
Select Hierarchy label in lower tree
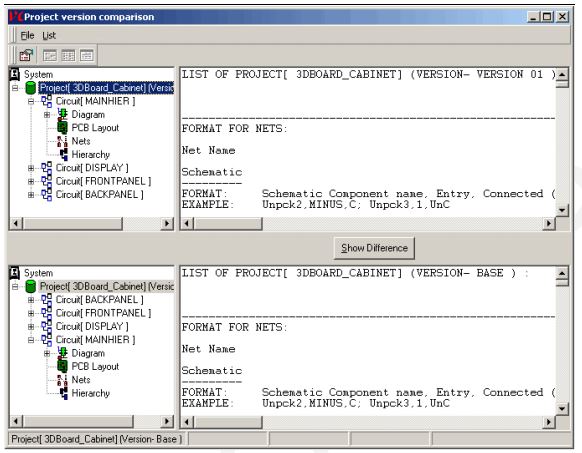91,393
